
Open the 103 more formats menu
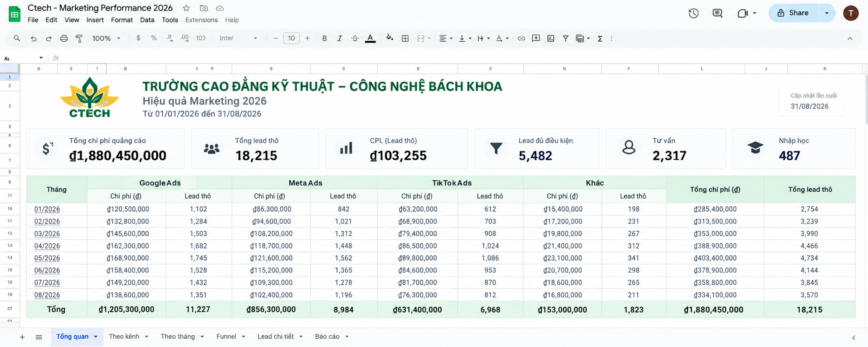click(201, 38)
